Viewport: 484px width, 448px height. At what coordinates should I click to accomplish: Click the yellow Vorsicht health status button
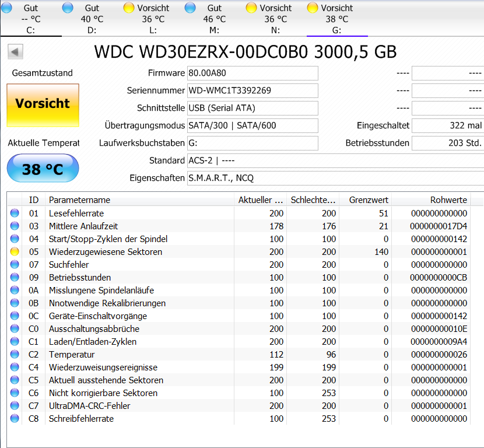click(x=43, y=105)
